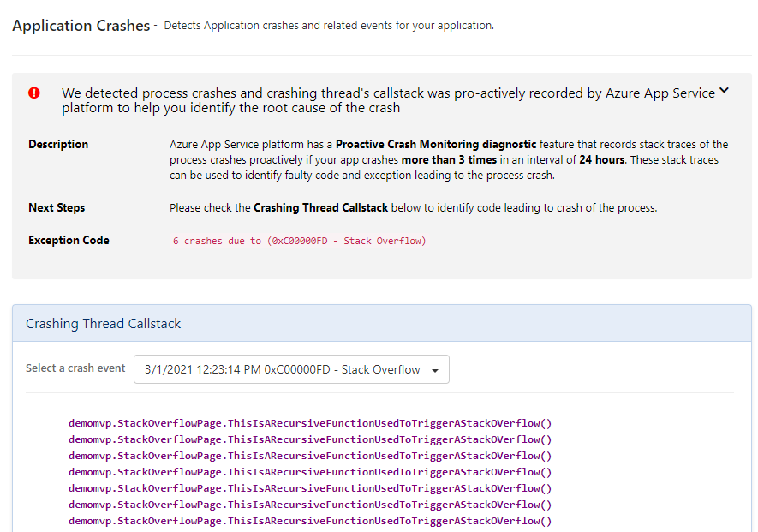
Task: Click the red error icon in alert banner
Action: pos(34,93)
